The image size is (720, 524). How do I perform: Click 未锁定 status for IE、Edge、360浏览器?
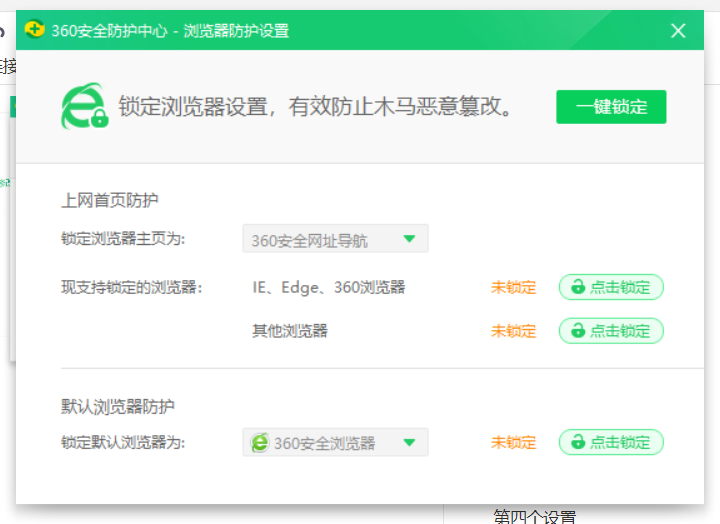pyautogui.click(x=513, y=287)
